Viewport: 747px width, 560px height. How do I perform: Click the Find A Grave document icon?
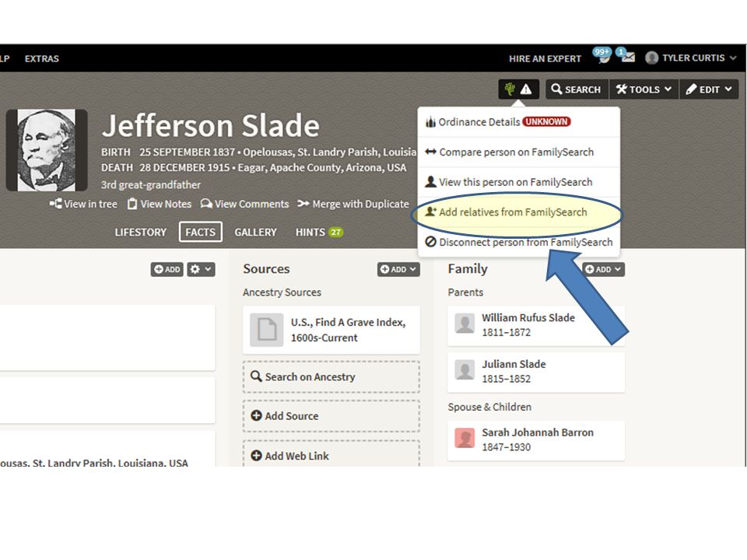click(267, 330)
